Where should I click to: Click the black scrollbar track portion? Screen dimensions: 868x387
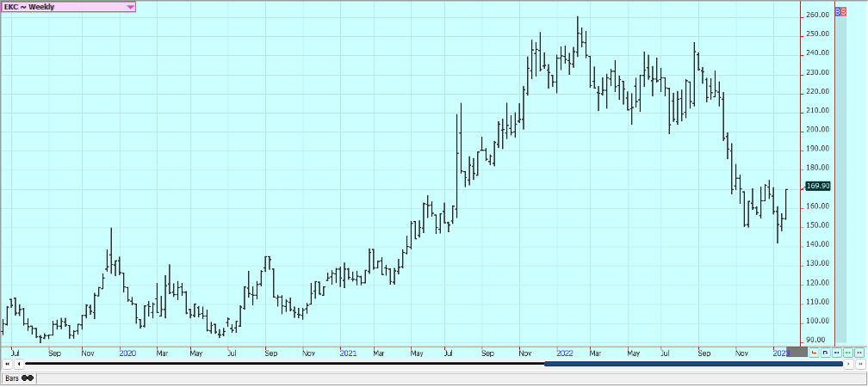tap(284, 364)
